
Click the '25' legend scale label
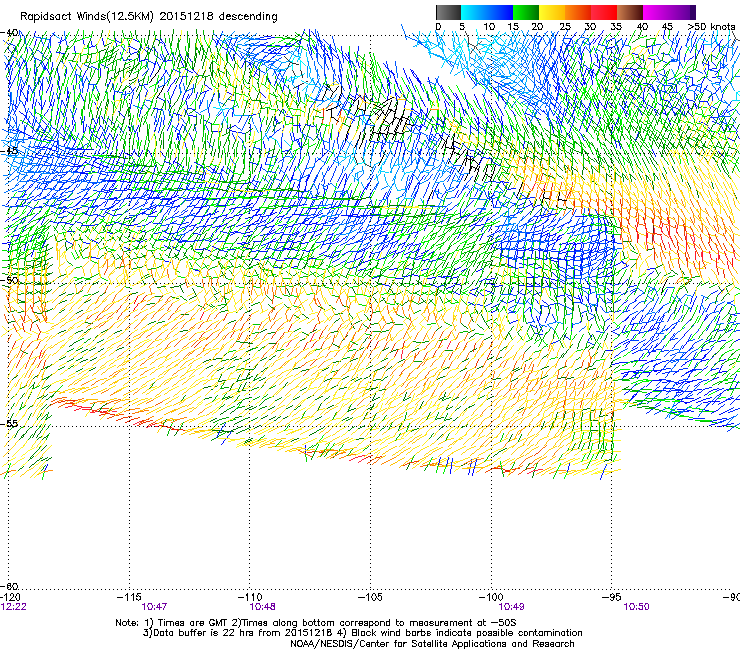(565, 27)
